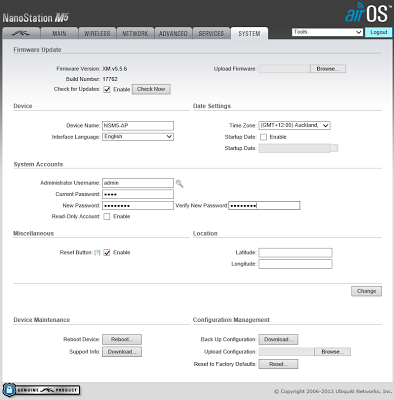Switch to the NETWORK tab
This screenshot has height=400, width=394.
click(x=135, y=33)
